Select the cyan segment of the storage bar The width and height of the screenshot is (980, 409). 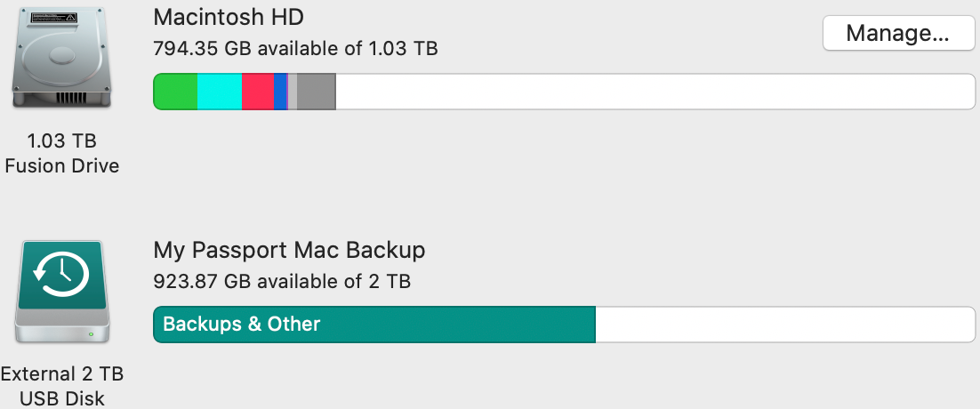point(219,92)
